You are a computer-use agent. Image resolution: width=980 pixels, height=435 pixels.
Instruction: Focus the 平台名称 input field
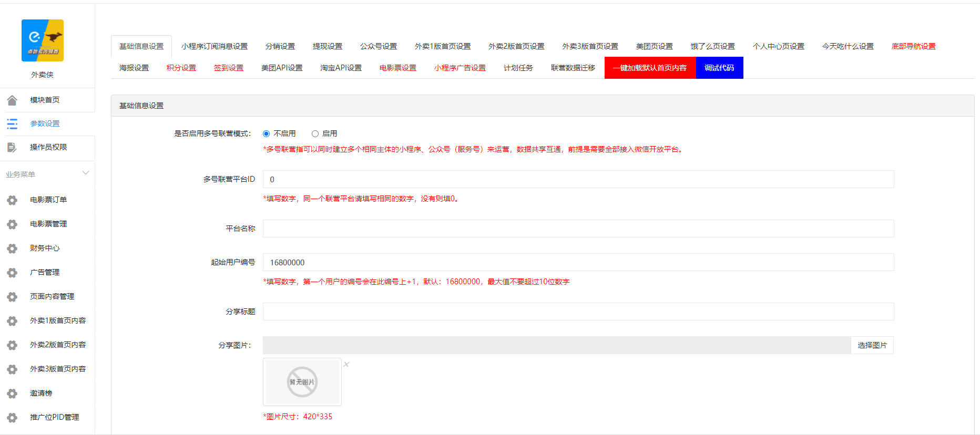click(x=578, y=229)
